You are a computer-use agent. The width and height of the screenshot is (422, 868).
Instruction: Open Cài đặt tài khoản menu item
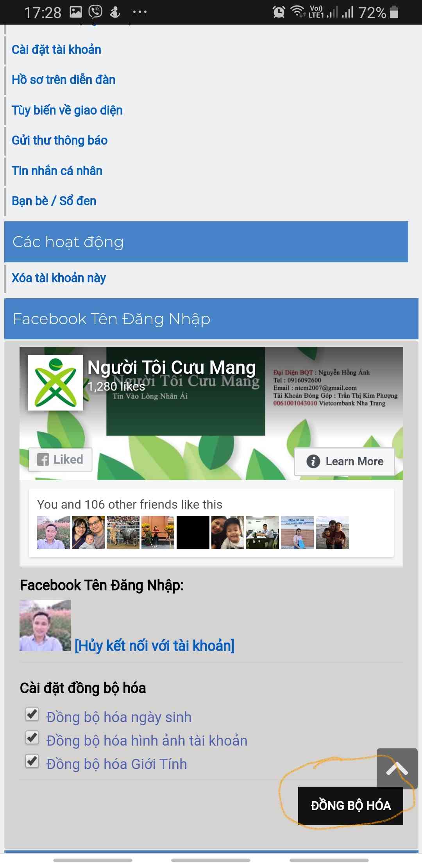point(56,50)
